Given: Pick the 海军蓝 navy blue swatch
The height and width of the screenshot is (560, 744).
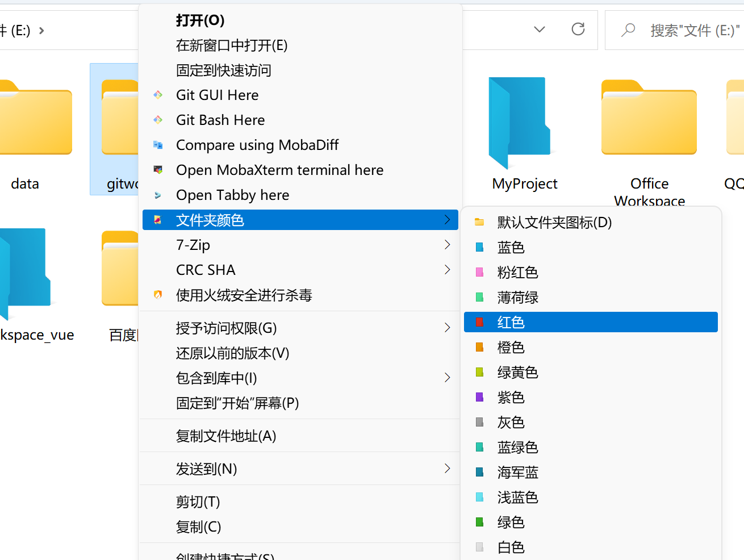Looking at the screenshot, I should [x=479, y=472].
